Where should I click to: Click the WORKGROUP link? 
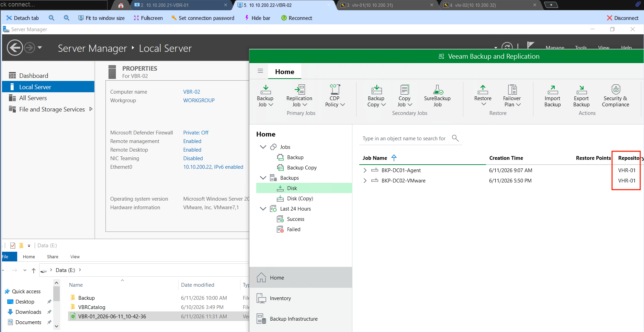[199, 100]
